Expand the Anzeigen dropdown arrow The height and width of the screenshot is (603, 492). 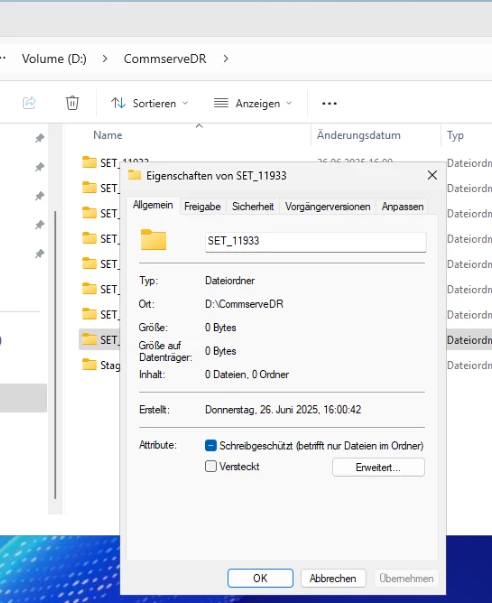coord(289,103)
